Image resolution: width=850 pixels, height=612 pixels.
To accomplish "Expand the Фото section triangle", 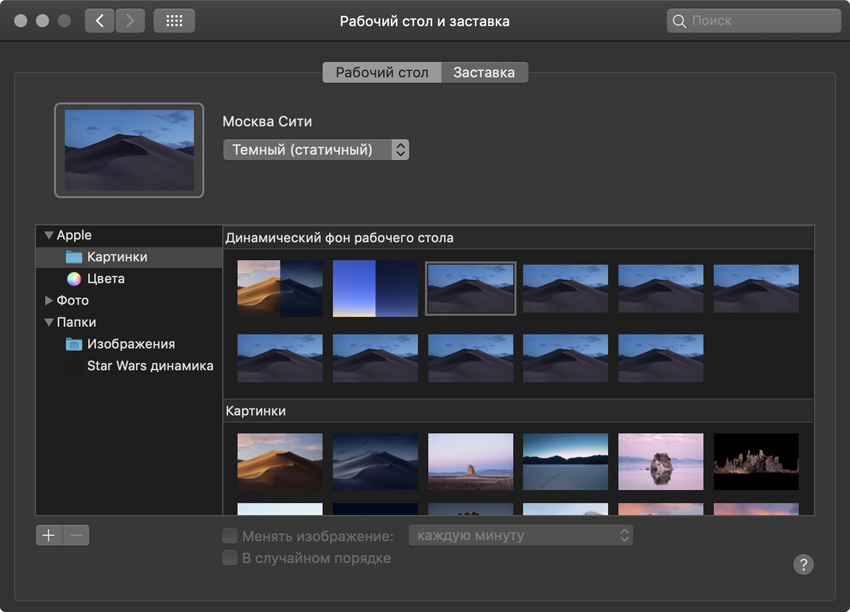I will click(x=48, y=300).
